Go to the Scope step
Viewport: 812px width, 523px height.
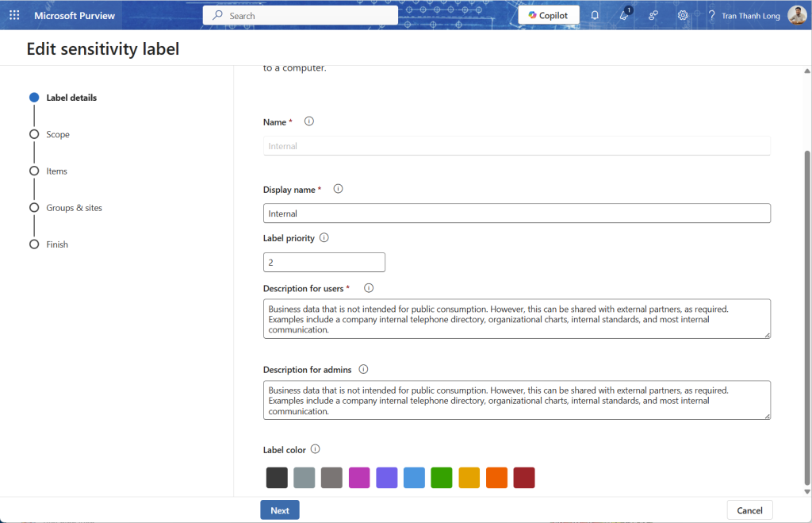tap(58, 134)
